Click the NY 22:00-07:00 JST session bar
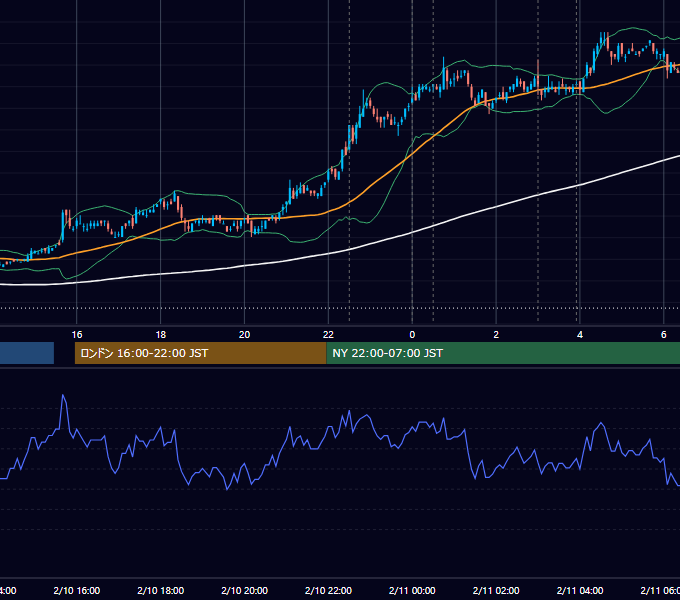The width and height of the screenshot is (680, 600). click(503, 353)
